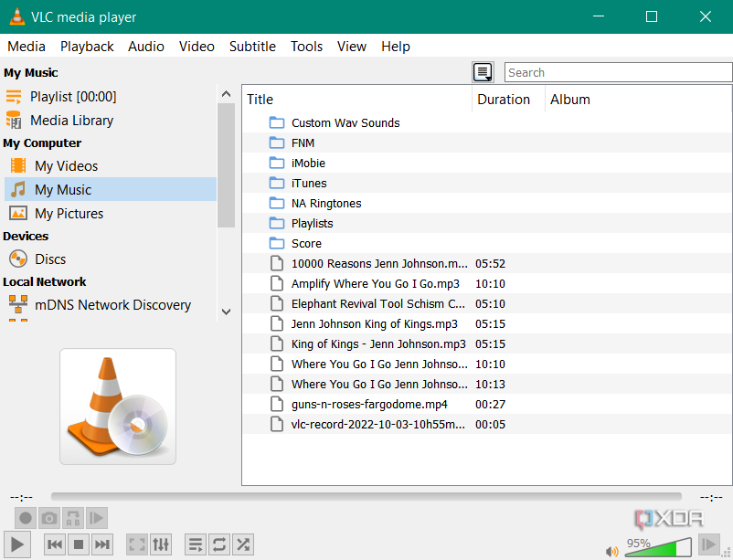Select Jenn Johnson King of Kings.mp3

click(487, 324)
